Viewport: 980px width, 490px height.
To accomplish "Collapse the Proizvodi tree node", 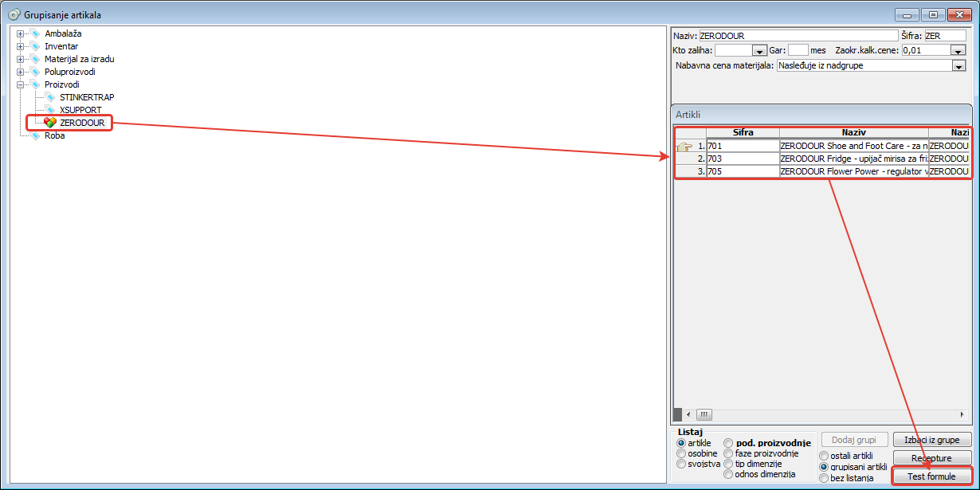I will [21, 84].
